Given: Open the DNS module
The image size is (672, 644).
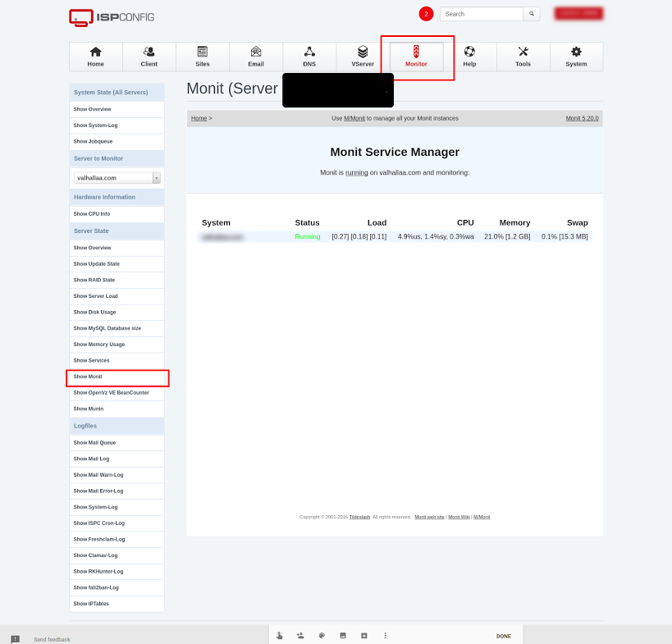Looking at the screenshot, I should pyautogui.click(x=309, y=57).
